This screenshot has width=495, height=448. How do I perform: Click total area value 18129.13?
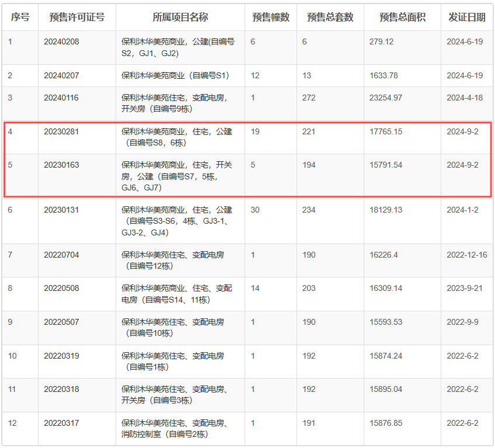(386, 210)
